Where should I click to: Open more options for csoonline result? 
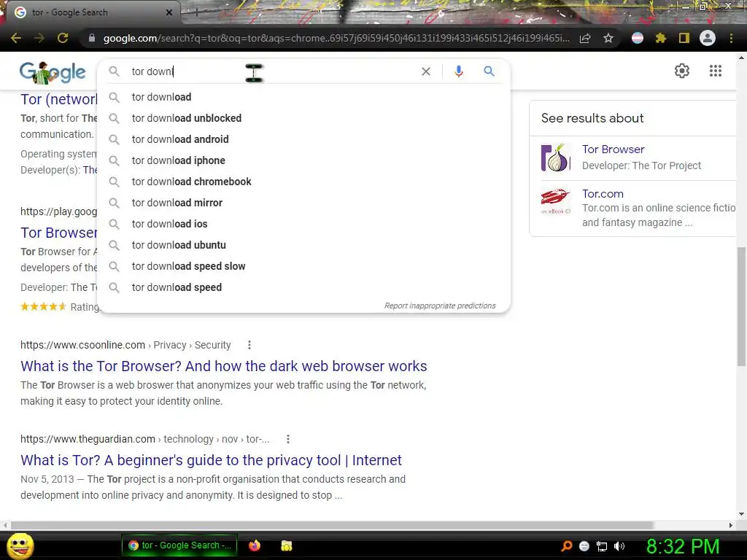pos(249,345)
